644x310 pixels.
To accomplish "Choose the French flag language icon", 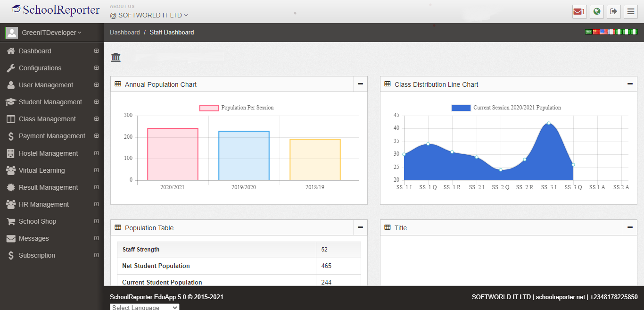I will tap(611, 32).
